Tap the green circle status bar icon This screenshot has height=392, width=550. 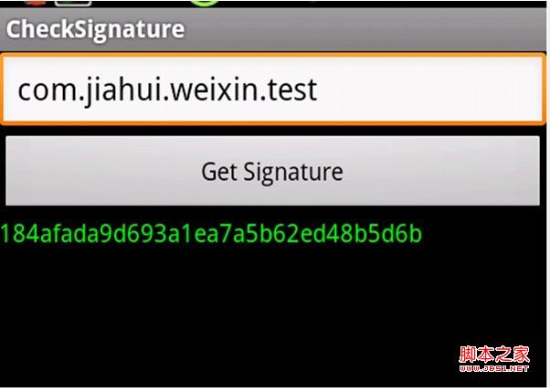pyautogui.click(x=205, y=3)
